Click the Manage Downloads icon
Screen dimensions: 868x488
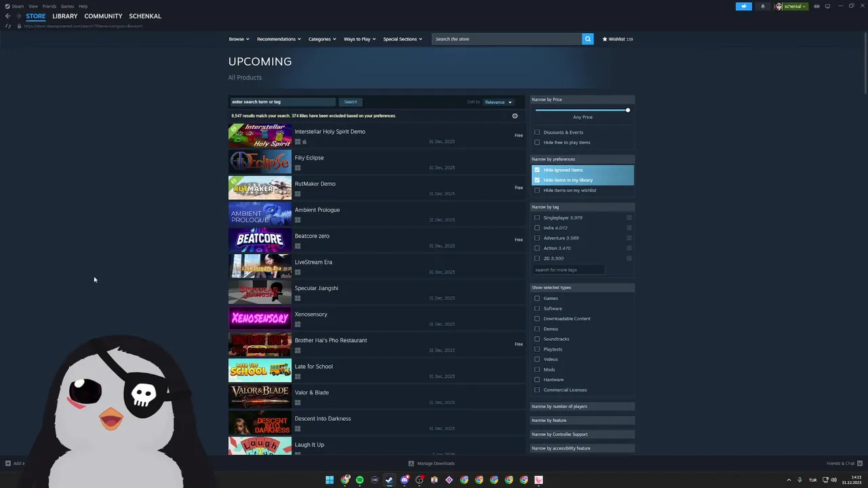(411, 464)
